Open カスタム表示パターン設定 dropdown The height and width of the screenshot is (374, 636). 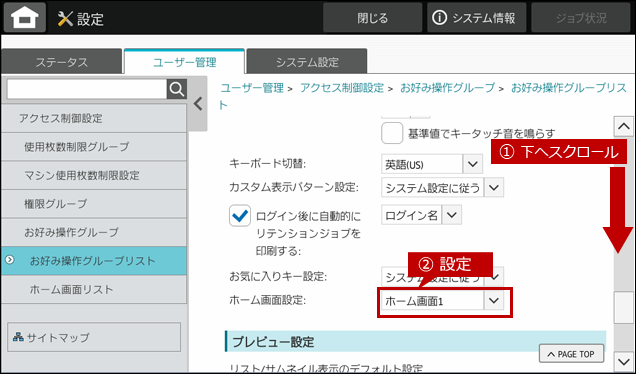(x=442, y=187)
